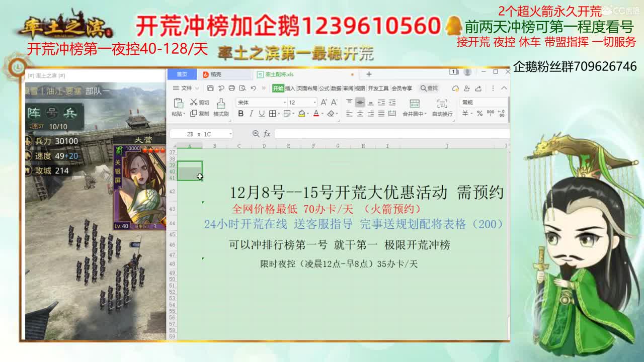The height and width of the screenshot is (362, 644).
Task: Switch to the 首页 home tab
Action: point(182,74)
